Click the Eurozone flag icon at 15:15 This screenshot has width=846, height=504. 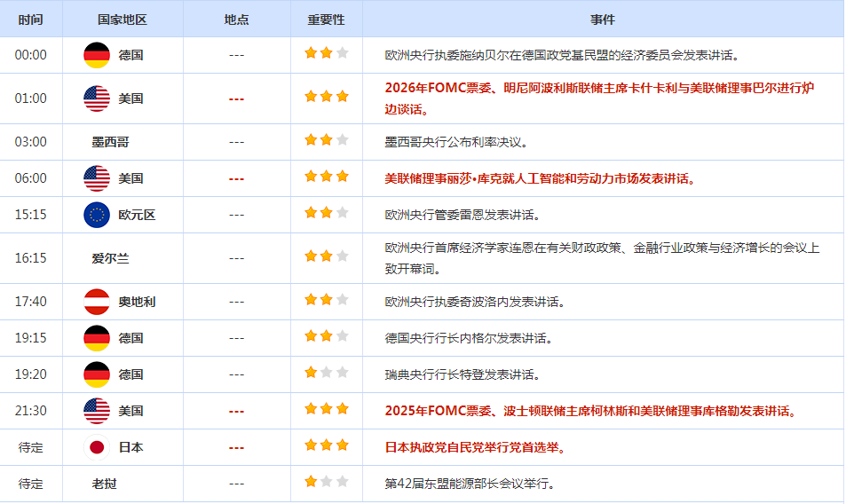click(x=96, y=215)
